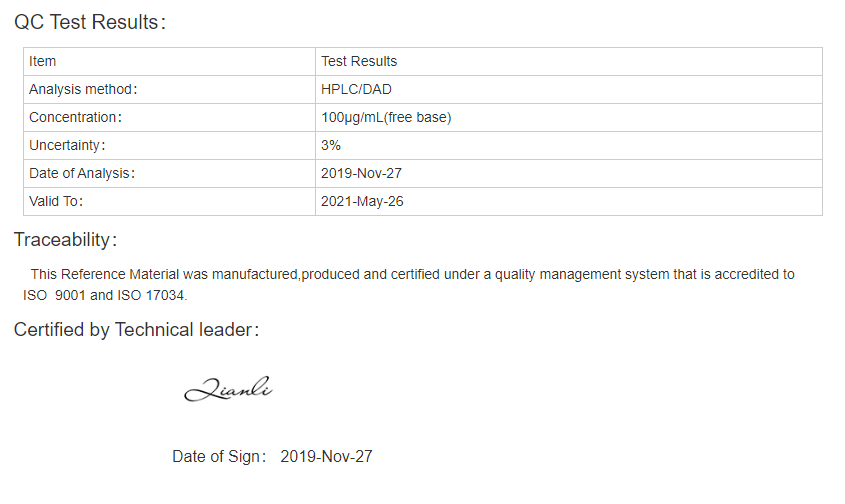Click the Traceability heading
Viewport: 845px width, 504px height.
click(x=65, y=240)
